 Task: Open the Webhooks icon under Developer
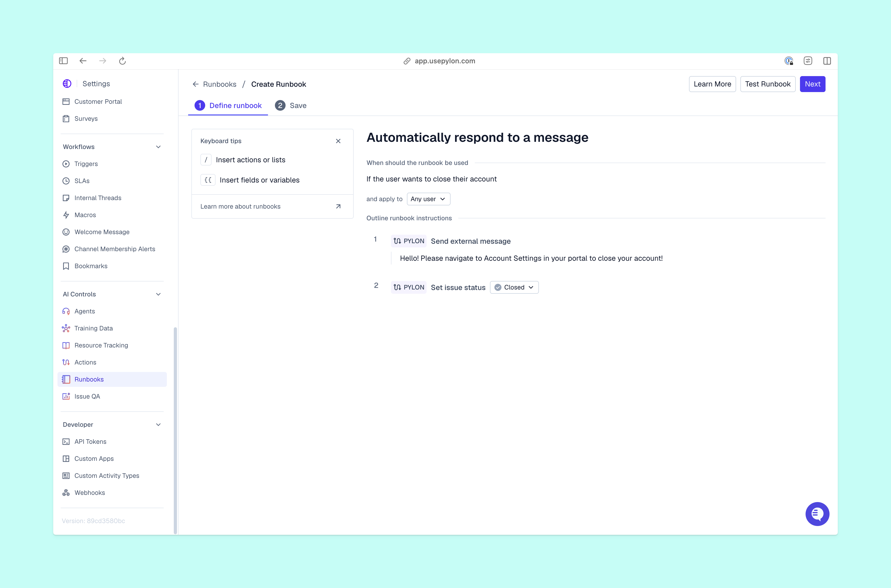pos(66,492)
